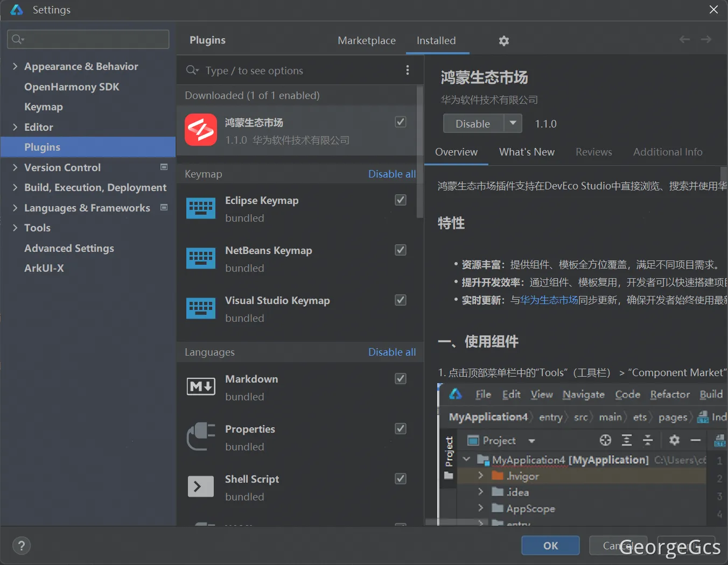This screenshot has width=728, height=565.
Task: Expand Languages & Frameworks node
Action: click(x=15, y=208)
